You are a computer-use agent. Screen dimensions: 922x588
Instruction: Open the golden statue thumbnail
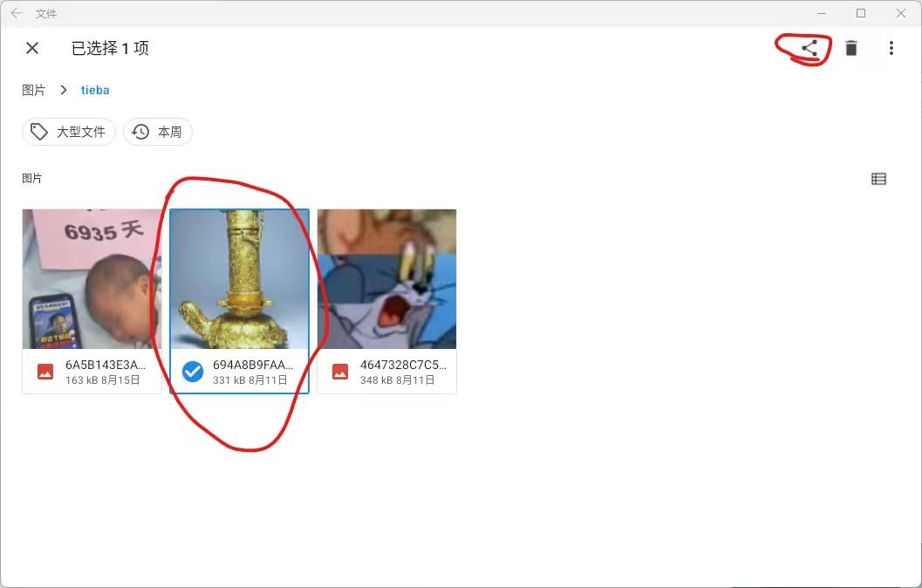pos(239,278)
